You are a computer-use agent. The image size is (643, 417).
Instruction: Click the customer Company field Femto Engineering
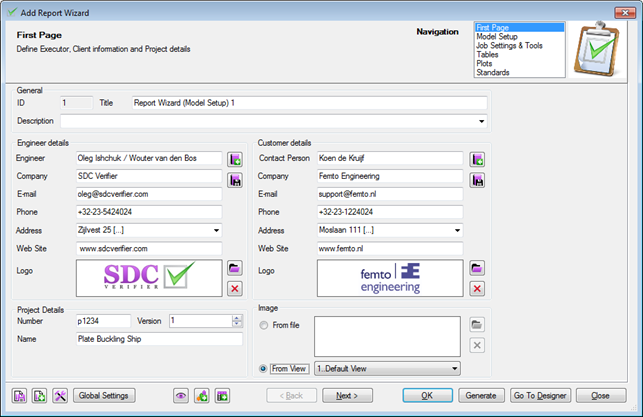point(390,176)
